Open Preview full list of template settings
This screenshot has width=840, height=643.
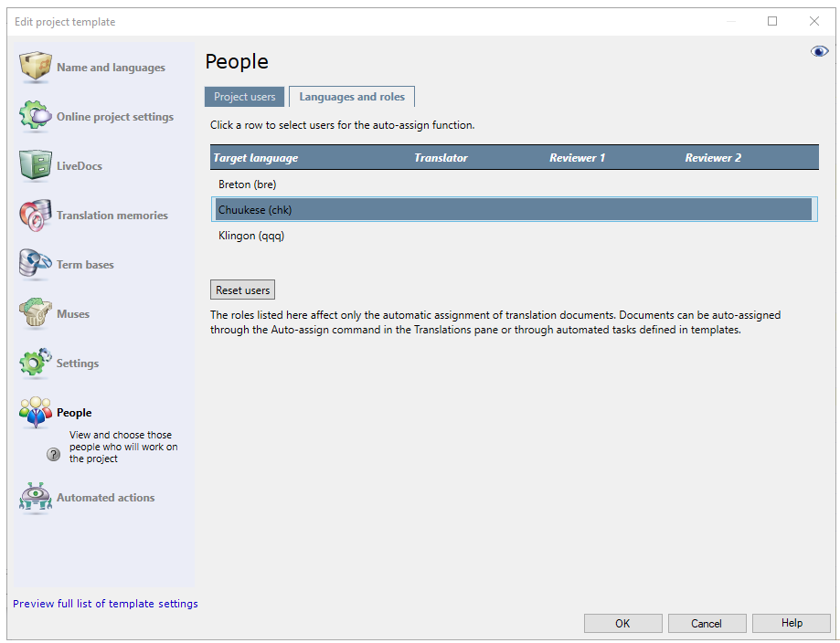point(104,604)
